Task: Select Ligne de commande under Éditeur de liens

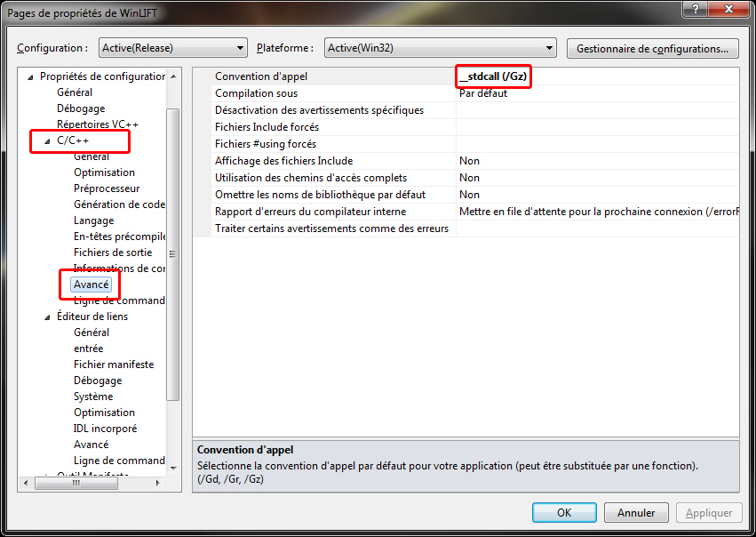Action: tap(119, 461)
